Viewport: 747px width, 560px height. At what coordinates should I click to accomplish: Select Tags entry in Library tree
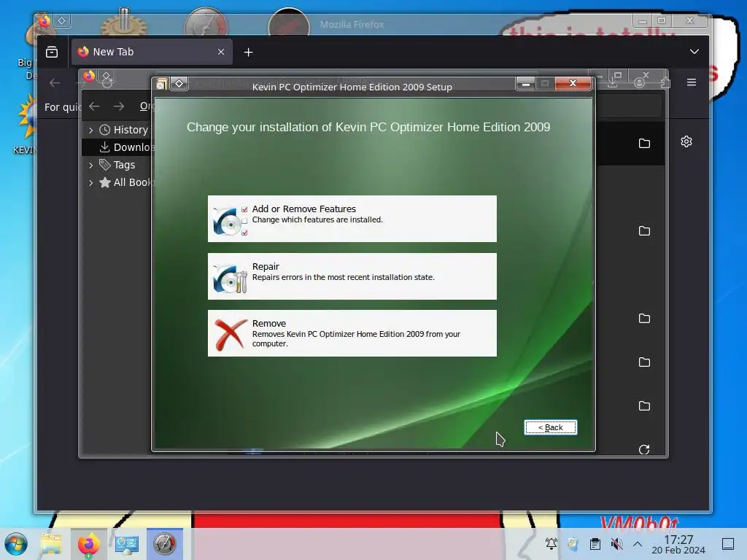click(x=117, y=165)
